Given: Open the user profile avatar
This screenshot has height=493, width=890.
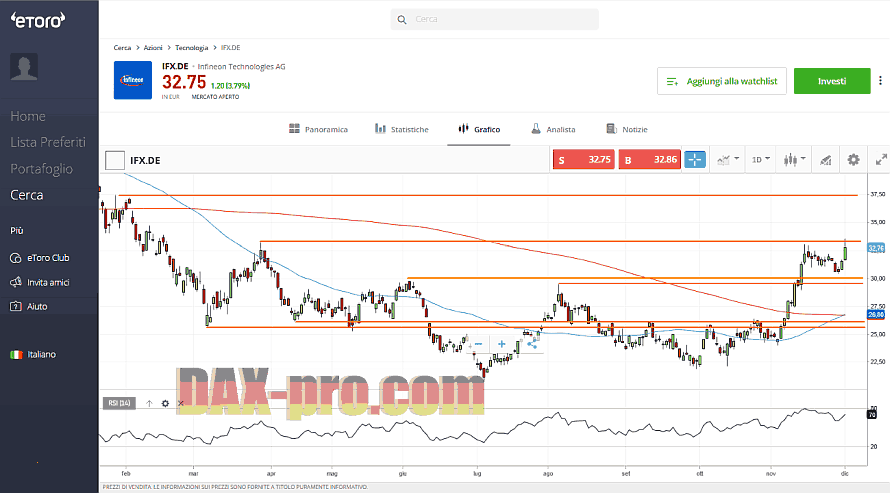Looking at the screenshot, I should click(x=24, y=67).
